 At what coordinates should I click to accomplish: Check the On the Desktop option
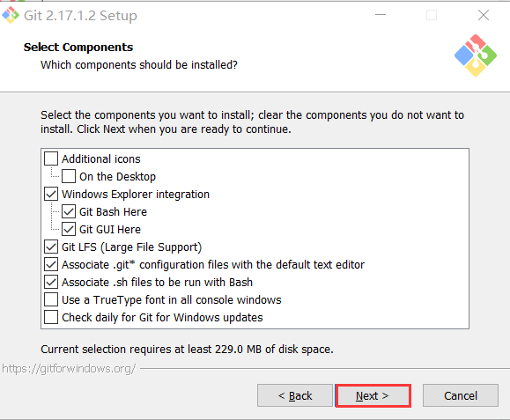click(69, 176)
